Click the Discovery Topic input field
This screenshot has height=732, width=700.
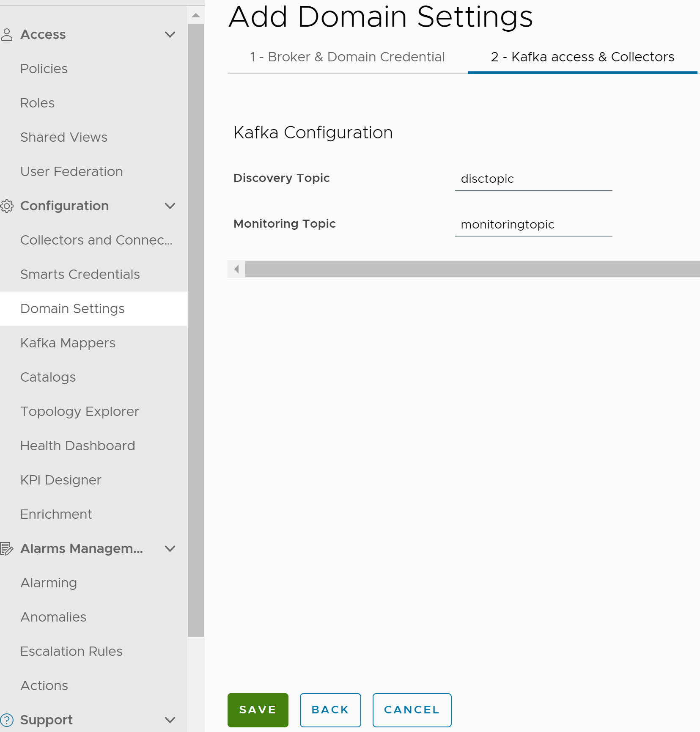[x=533, y=179]
